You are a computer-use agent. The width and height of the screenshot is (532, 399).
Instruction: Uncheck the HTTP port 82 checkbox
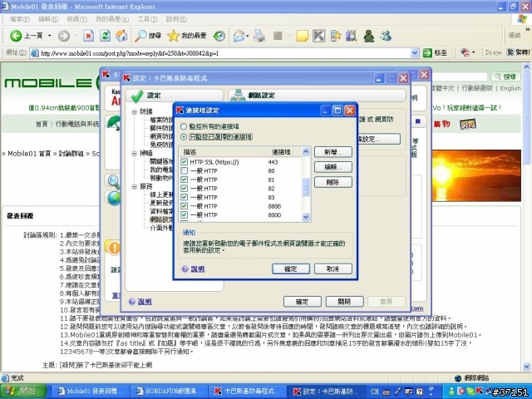pyautogui.click(x=185, y=189)
